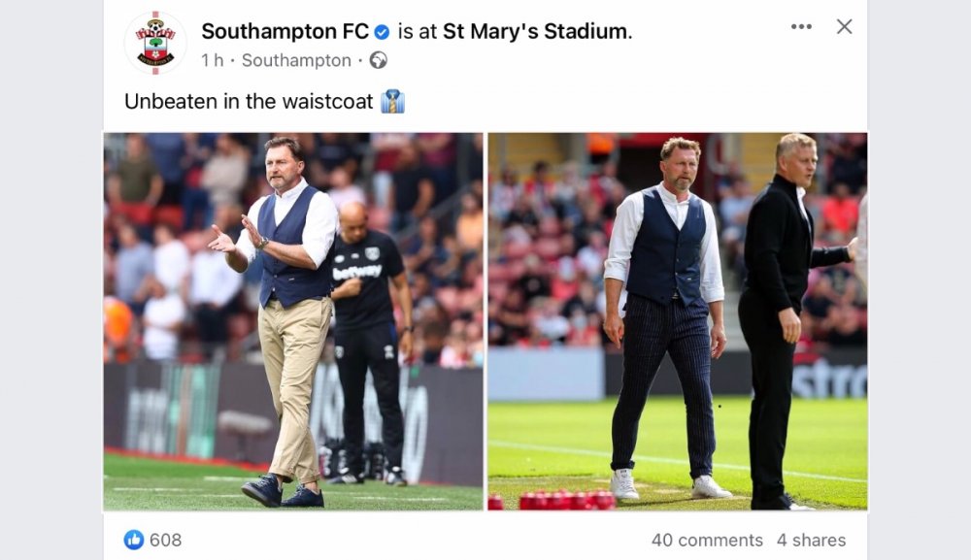
Task: Open the St Mary's Stadium location link
Action: click(x=535, y=31)
